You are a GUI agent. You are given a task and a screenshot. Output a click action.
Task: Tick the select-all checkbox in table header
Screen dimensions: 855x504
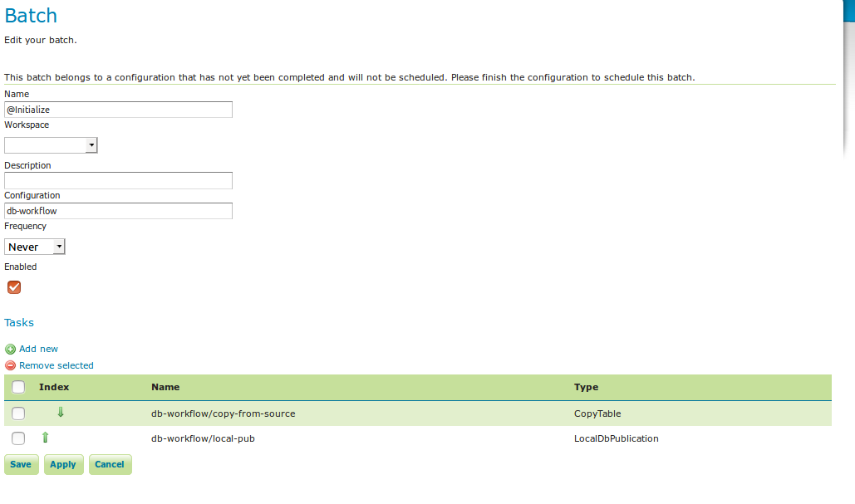coord(18,387)
